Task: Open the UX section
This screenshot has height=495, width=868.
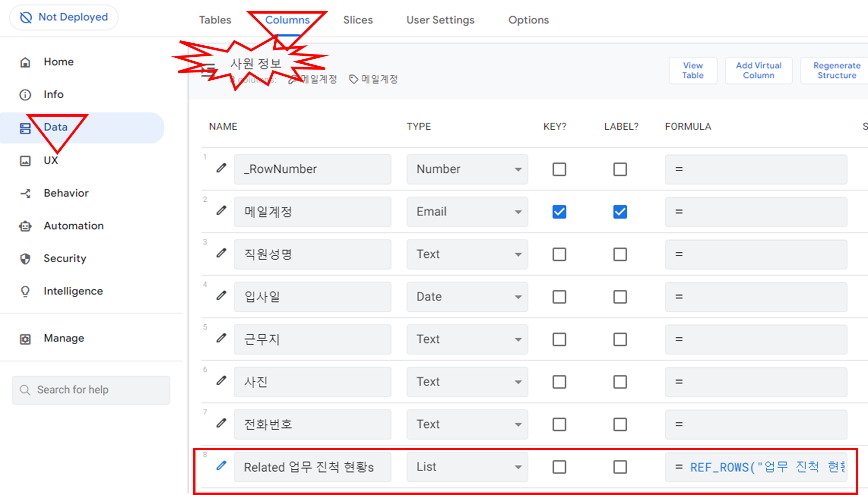Action: 51,160
